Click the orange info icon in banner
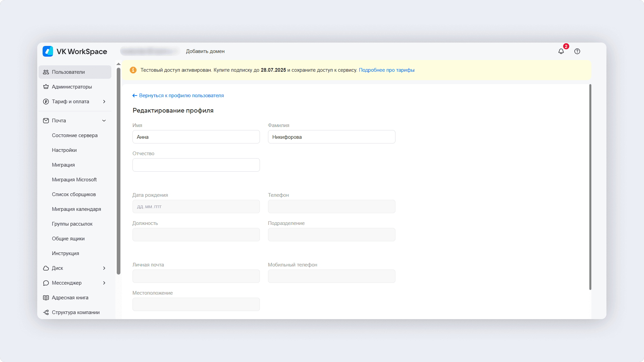 point(133,70)
